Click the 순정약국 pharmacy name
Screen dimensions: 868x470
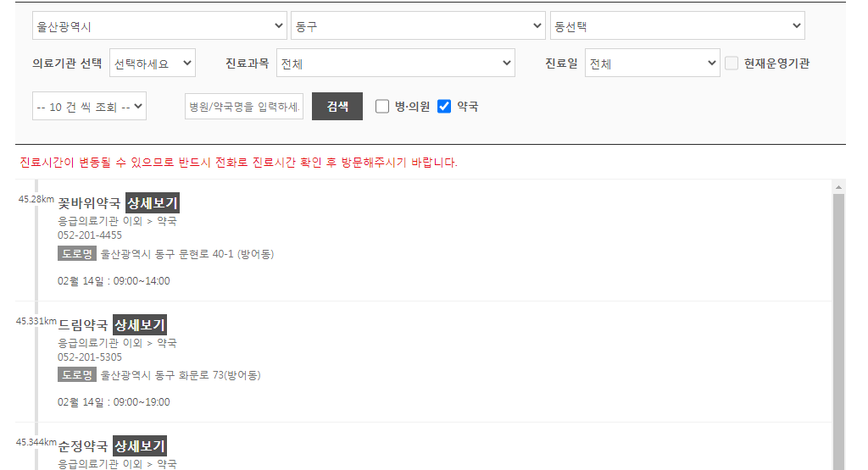click(83, 446)
